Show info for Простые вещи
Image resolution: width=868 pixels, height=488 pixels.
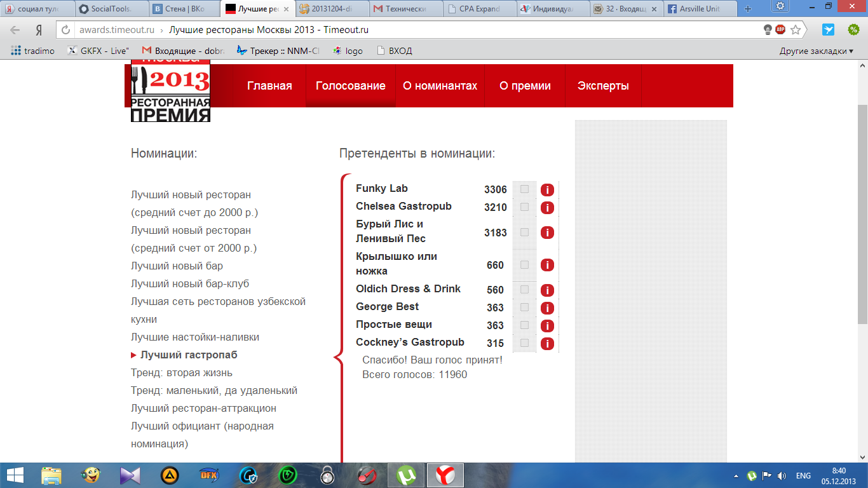(547, 326)
